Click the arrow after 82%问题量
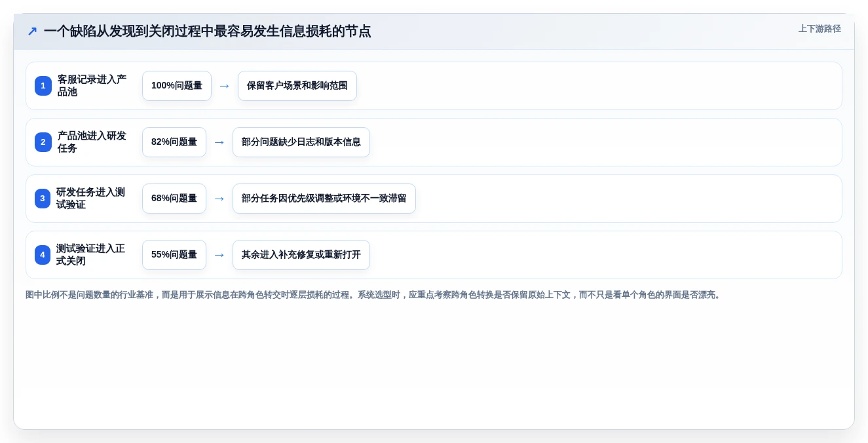The image size is (868, 443). click(x=219, y=142)
